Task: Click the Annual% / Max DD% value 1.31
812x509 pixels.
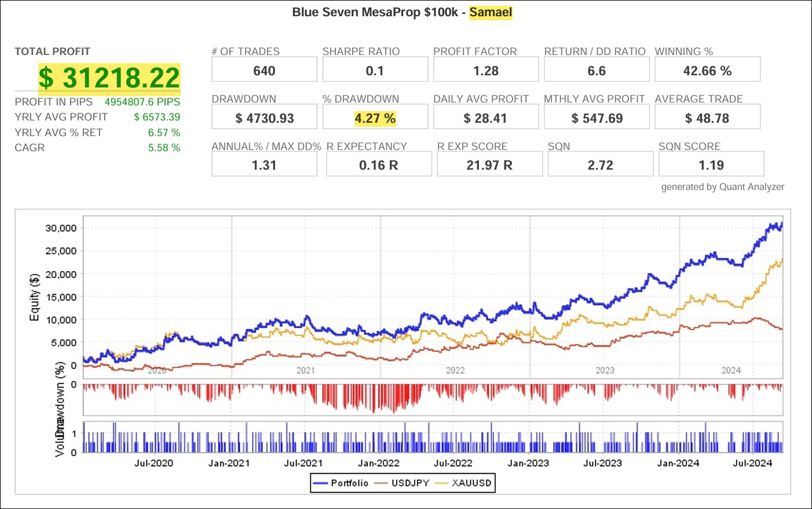Action: pos(264,165)
